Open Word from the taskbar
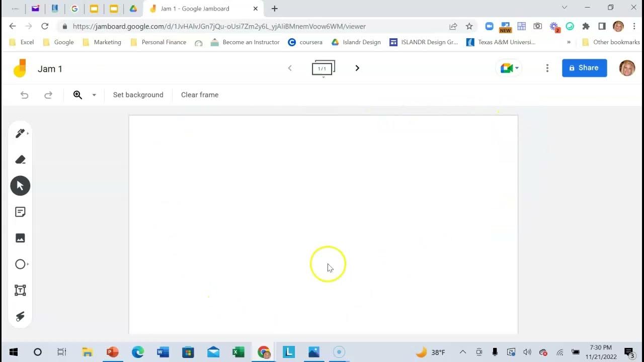 (x=163, y=352)
